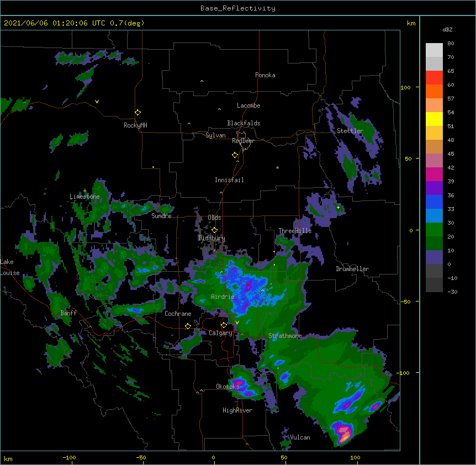
Task: Click the Didsbury town label
Action: pyautogui.click(x=211, y=238)
